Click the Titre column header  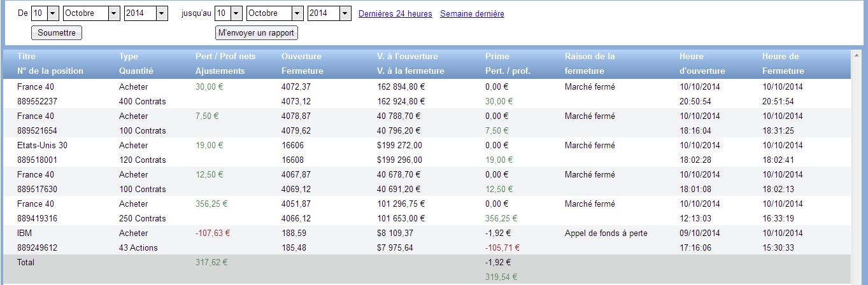[x=27, y=56]
